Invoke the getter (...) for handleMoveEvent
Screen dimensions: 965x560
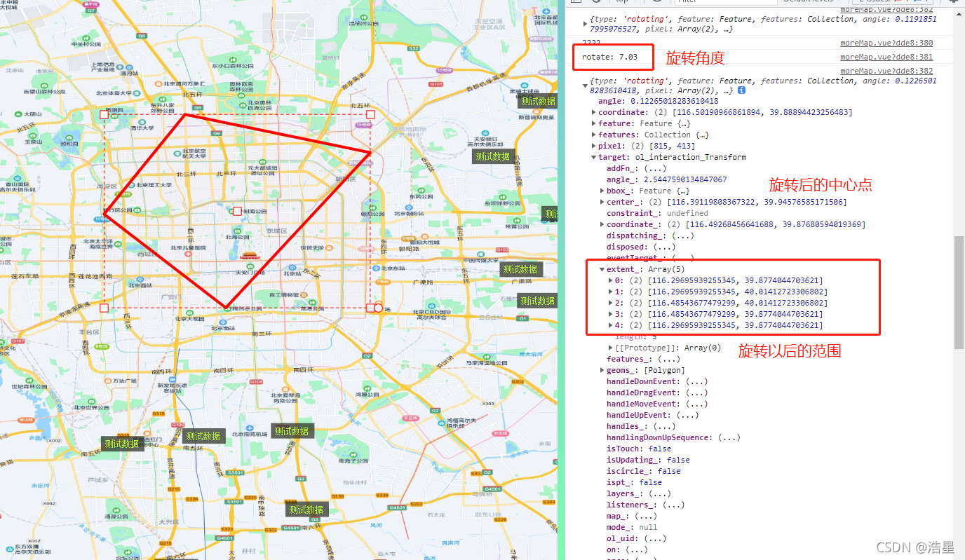[x=696, y=404]
